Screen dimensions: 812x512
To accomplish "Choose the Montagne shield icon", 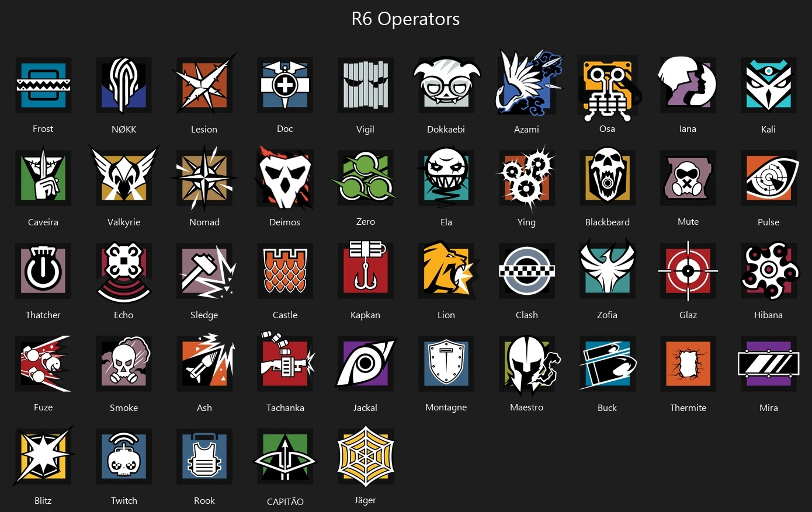I will tap(446, 364).
